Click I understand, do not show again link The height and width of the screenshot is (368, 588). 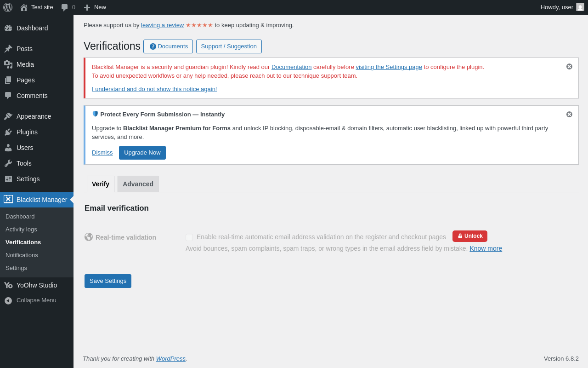click(154, 89)
